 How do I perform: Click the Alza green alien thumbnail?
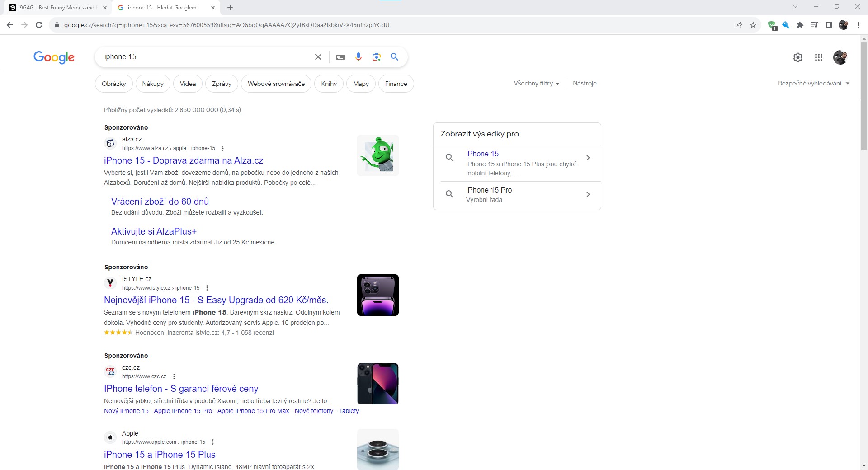tap(378, 155)
